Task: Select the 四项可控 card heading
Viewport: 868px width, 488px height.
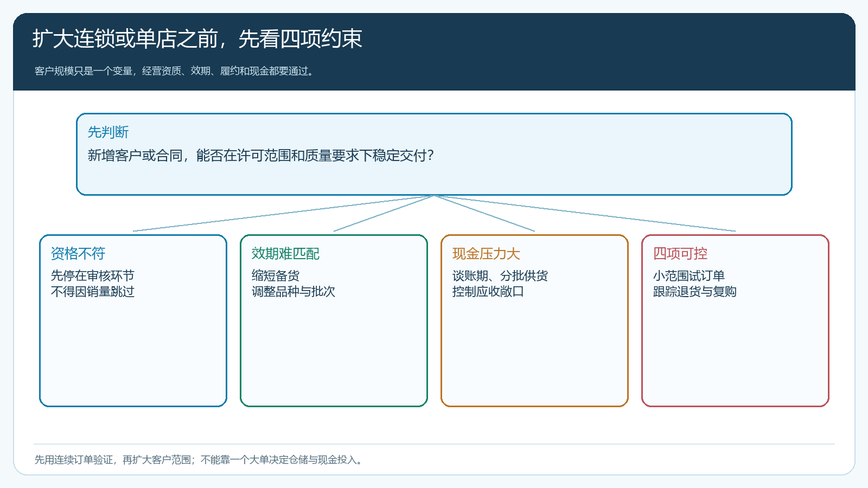Action: pyautogui.click(x=680, y=254)
